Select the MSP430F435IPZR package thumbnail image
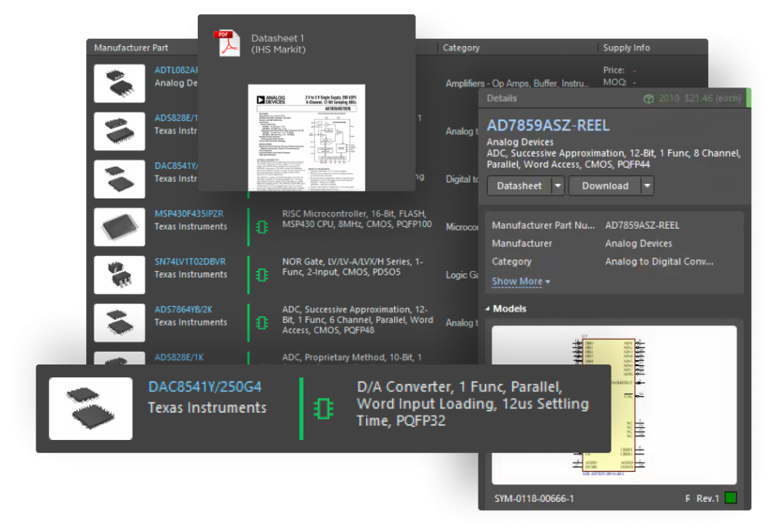 point(119,226)
